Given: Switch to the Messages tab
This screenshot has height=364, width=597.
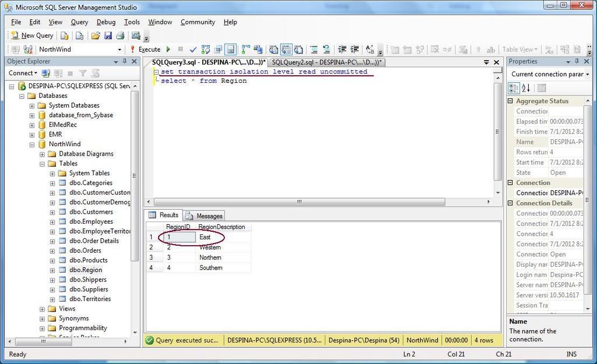Looking at the screenshot, I should point(205,215).
